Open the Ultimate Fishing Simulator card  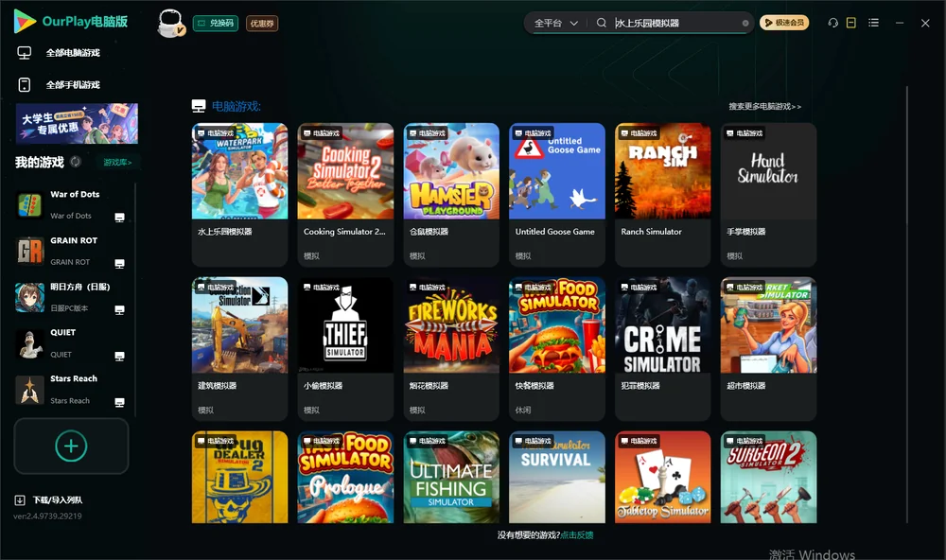click(x=451, y=477)
